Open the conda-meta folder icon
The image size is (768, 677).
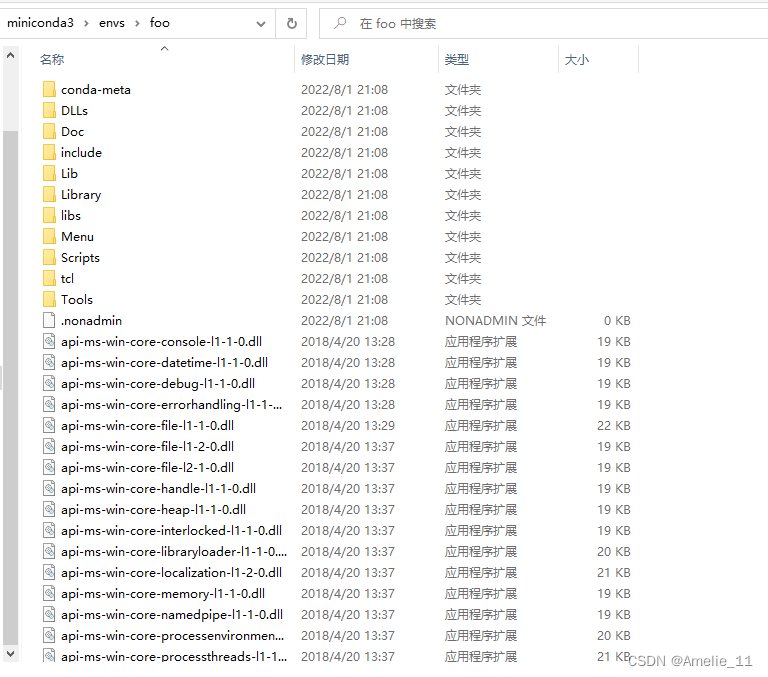[x=49, y=90]
